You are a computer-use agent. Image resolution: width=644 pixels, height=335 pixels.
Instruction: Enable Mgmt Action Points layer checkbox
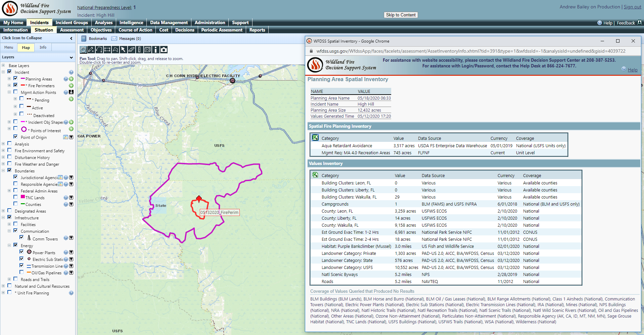(x=15, y=92)
